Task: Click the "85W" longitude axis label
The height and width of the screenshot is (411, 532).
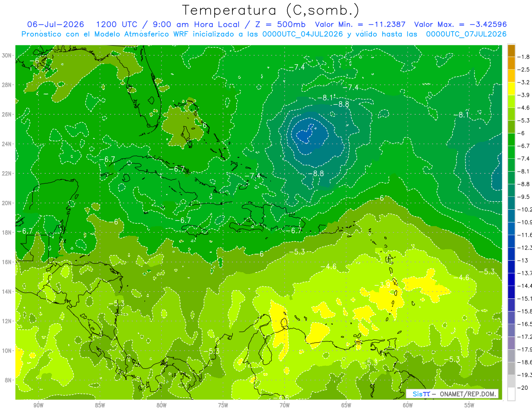Action: click(100, 406)
